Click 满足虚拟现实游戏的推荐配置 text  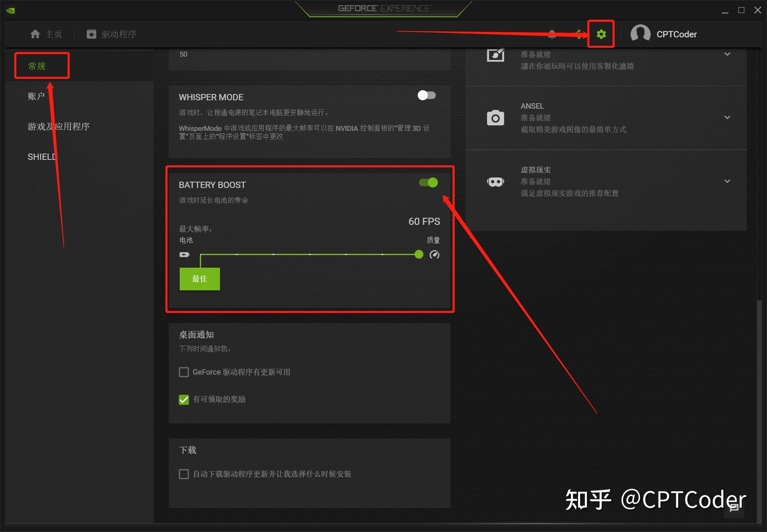point(570,193)
